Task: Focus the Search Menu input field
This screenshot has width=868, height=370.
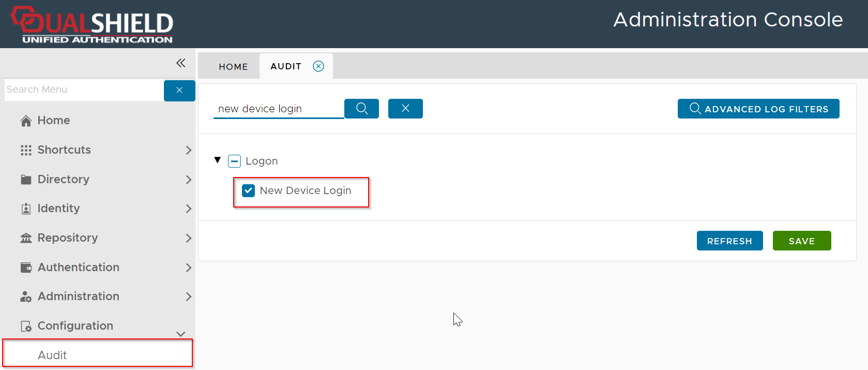Action: [x=84, y=90]
